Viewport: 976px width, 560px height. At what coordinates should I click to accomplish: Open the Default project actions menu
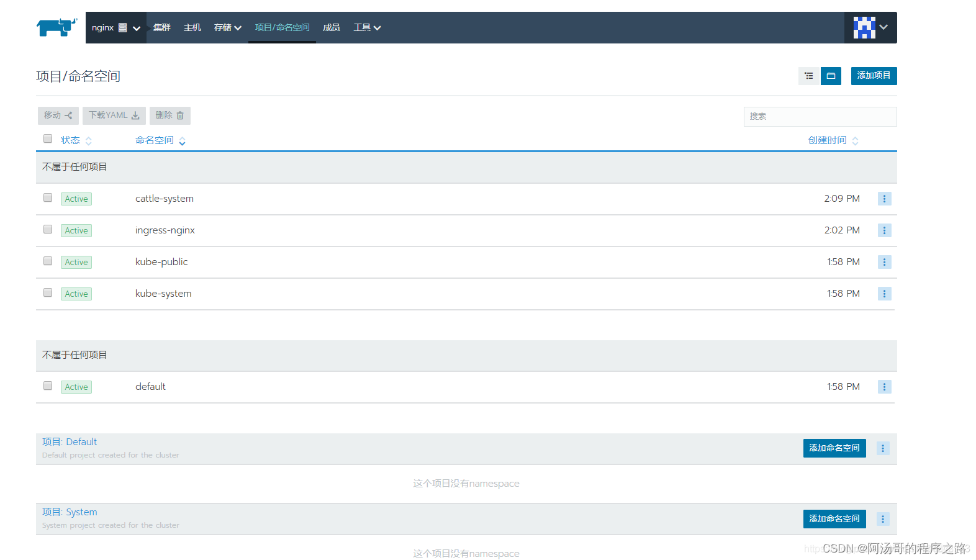click(883, 448)
